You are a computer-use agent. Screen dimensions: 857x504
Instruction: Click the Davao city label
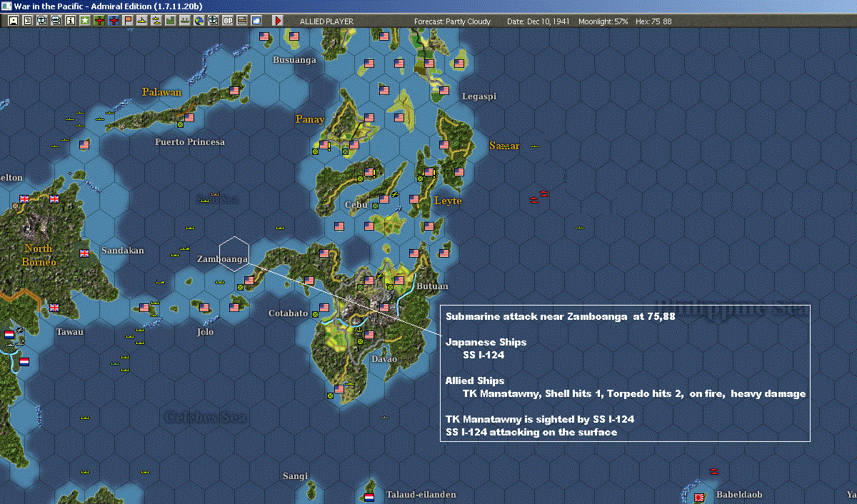pyautogui.click(x=384, y=358)
